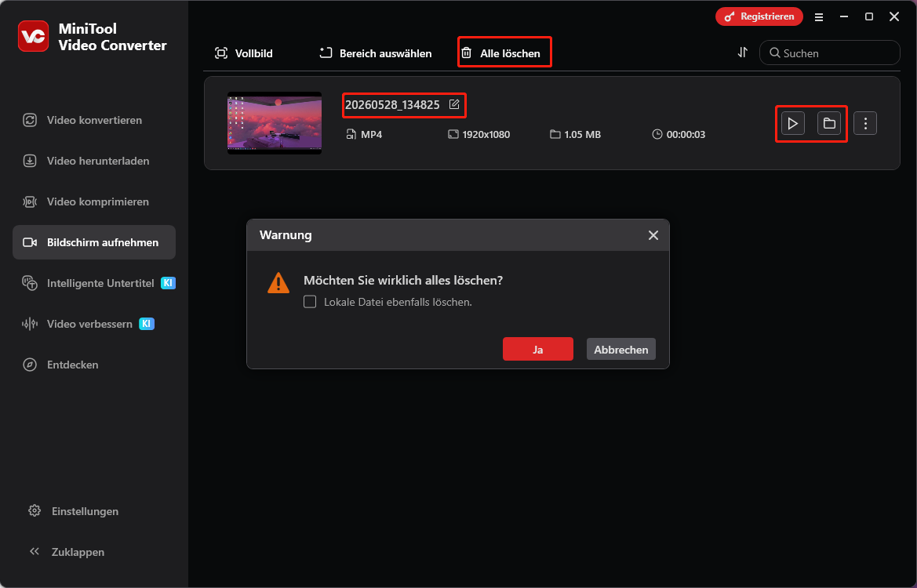917x588 pixels.
Task: Open Video komprimieren in the sidebar
Action: (x=93, y=201)
